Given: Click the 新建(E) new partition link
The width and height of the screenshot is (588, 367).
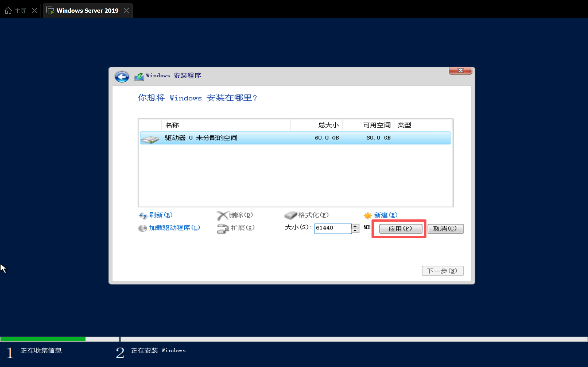Looking at the screenshot, I should point(386,215).
